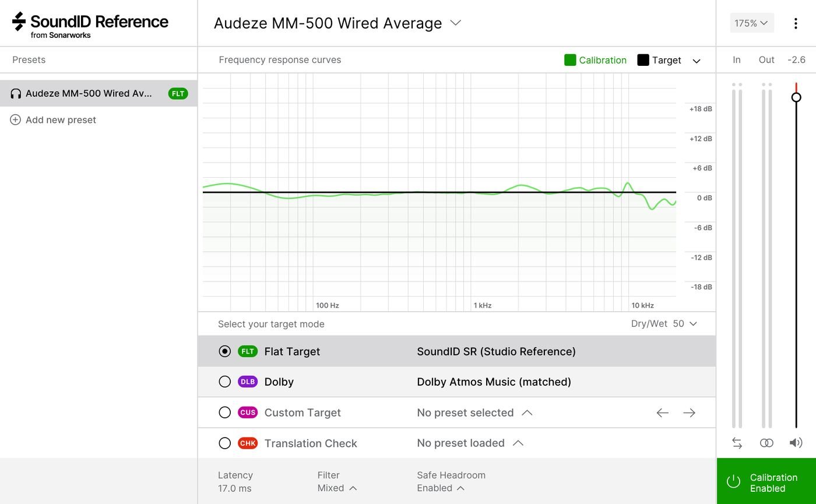Toggle the Calibration Enabled button
Image resolution: width=816 pixels, height=504 pixels.
766,481
